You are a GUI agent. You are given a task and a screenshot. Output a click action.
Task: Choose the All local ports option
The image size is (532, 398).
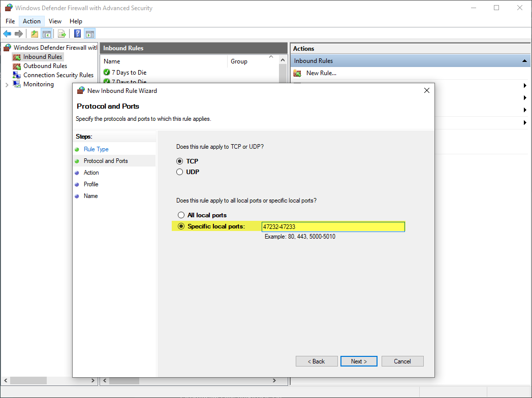click(181, 215)
